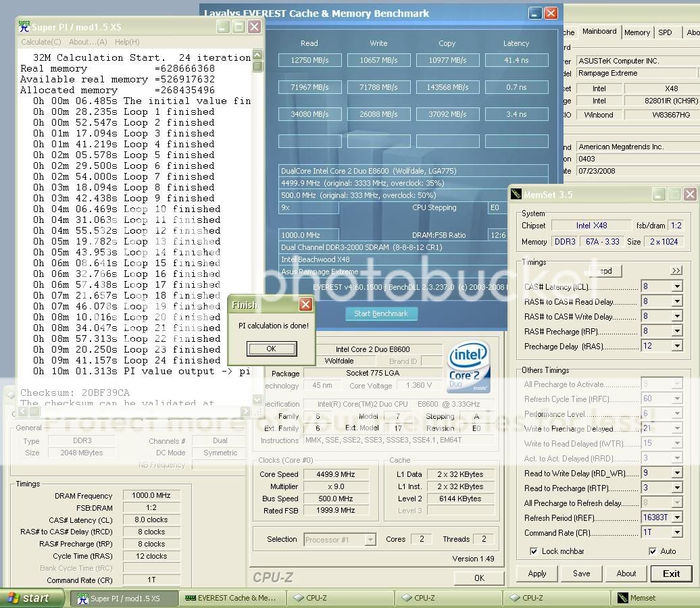Open the Processor Selection dropdown in CPU-Z
This screenshot has height=608, width=700.
[x=370, y=540]
